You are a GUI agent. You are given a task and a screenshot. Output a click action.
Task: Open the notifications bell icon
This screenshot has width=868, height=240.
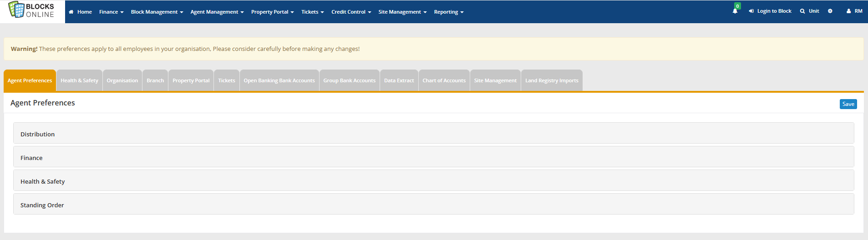(735, 11)
